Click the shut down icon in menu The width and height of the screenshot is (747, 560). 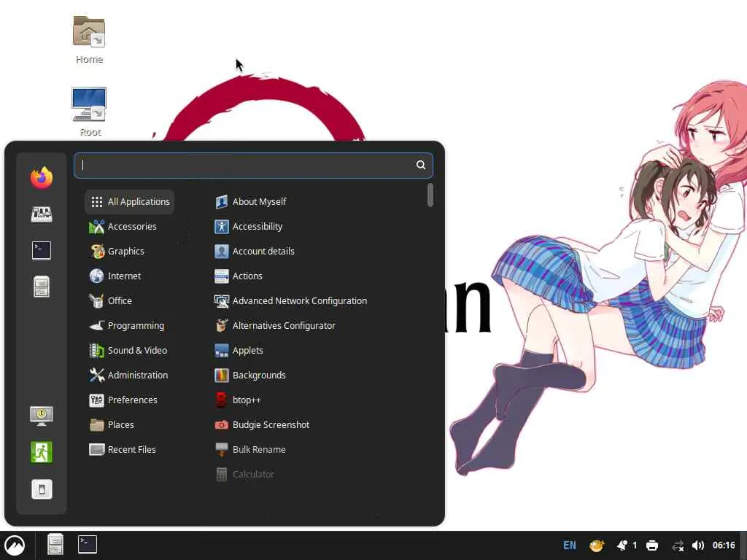click(x=42, y=489)
